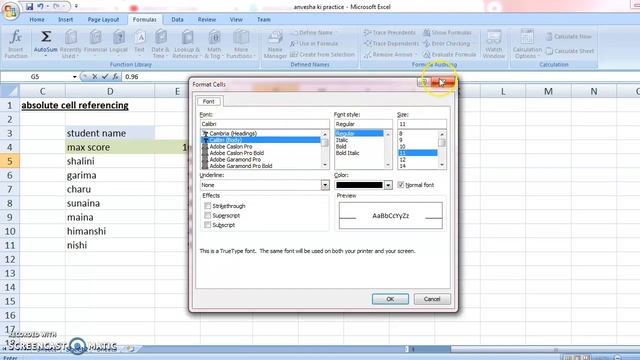640x360 pixels.
Task: Select the row 5 header
Action: (x=9, y=161)
